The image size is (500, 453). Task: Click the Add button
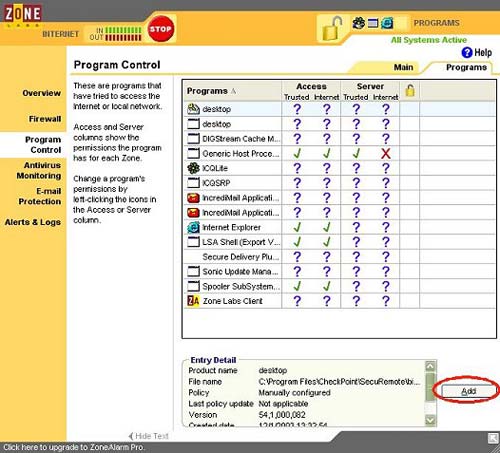(x=468, y=391)
